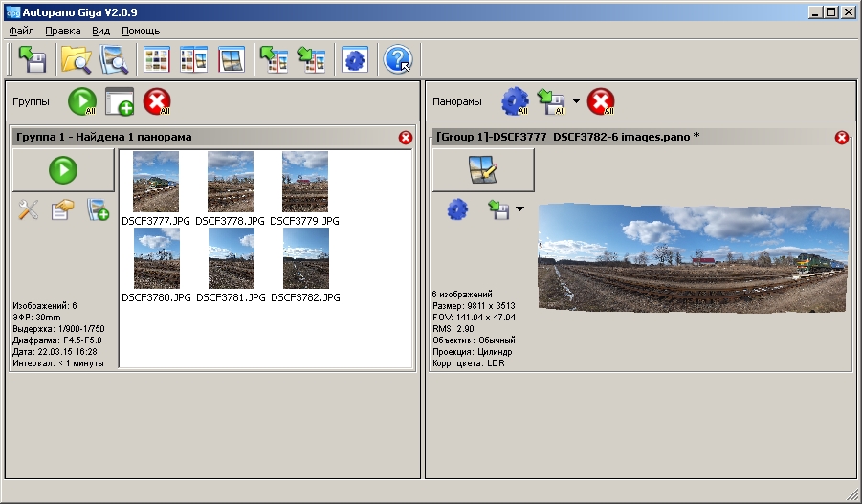Click the import project icon
Viewport: 862px width, 504px height.
(x=275, y=59)
